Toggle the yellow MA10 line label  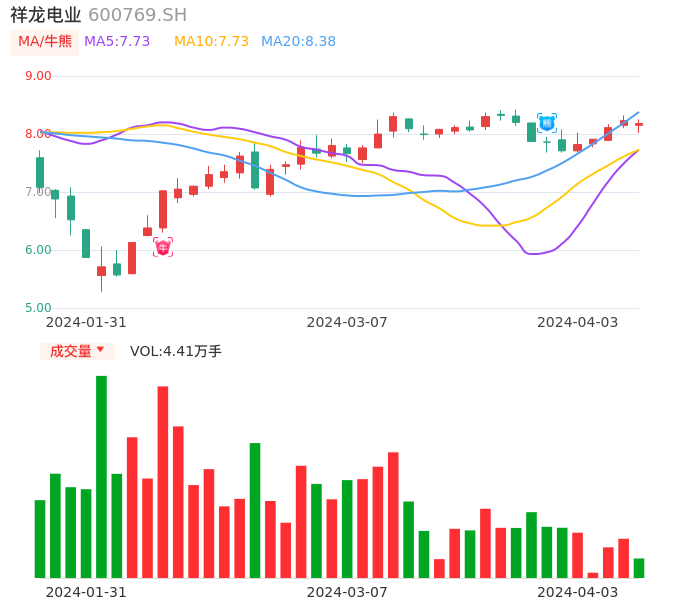pyautogui.click(x=211, y=42)
